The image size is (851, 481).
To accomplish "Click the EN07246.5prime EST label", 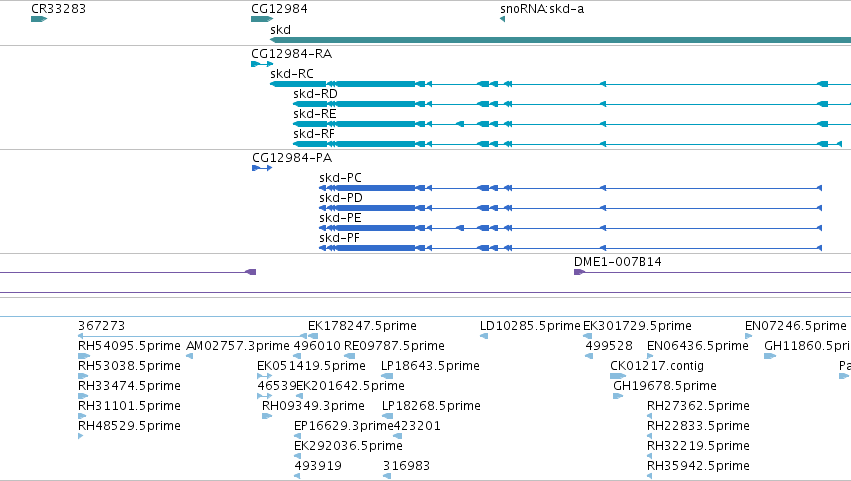I will click(796, 326).
